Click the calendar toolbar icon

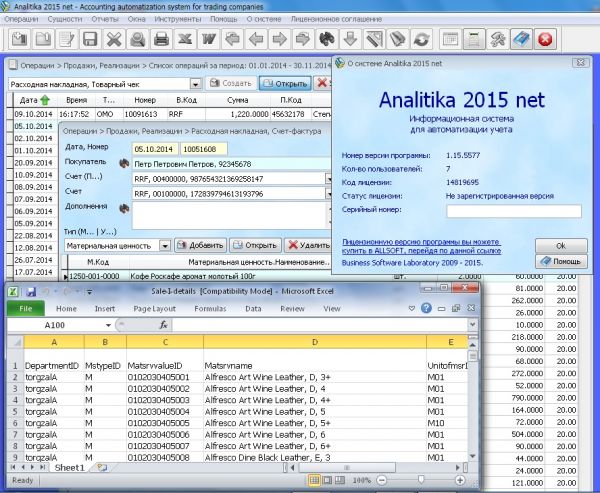450,39
